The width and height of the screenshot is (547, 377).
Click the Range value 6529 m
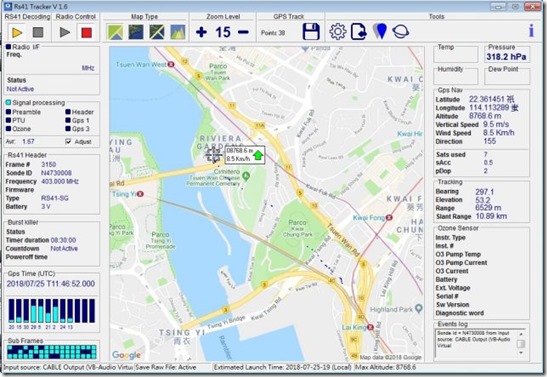(488, 208)
